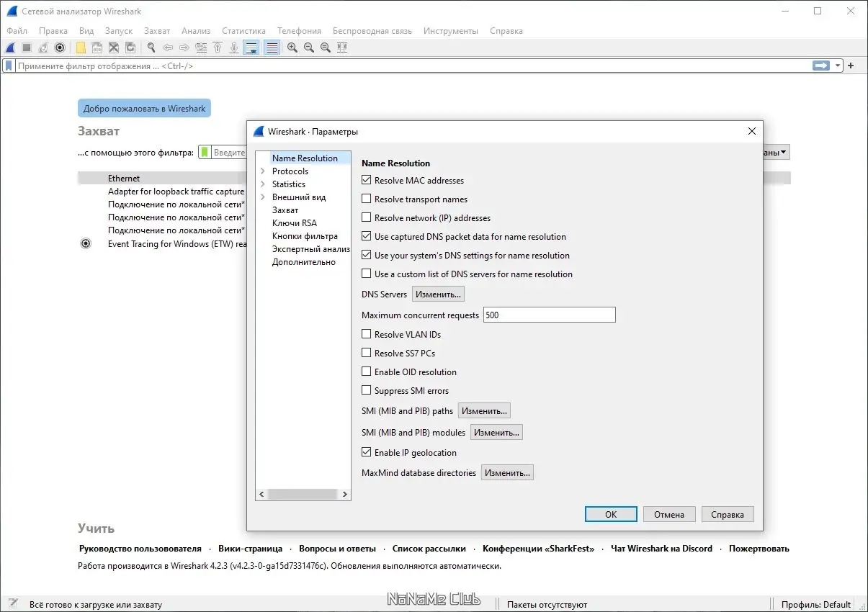
Task: Open the Файл menu
Action: (x=17, y=31)
